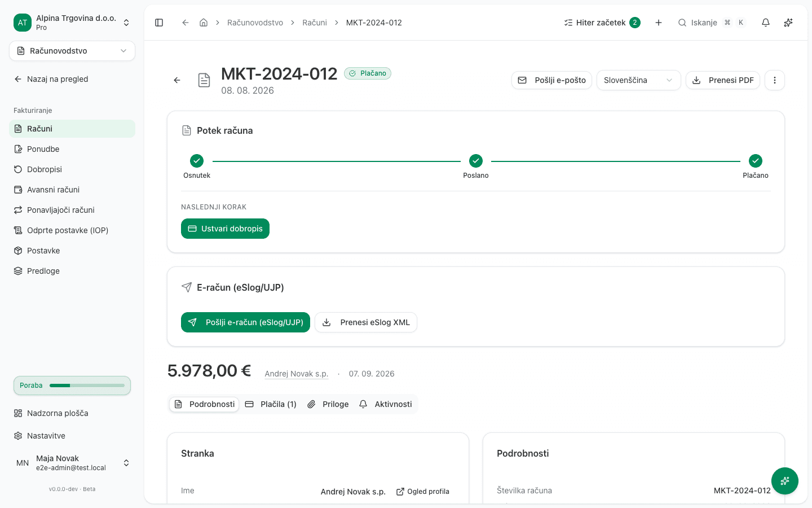Open Dobropisi in the sidebar
812x508 pixels.
72,169
